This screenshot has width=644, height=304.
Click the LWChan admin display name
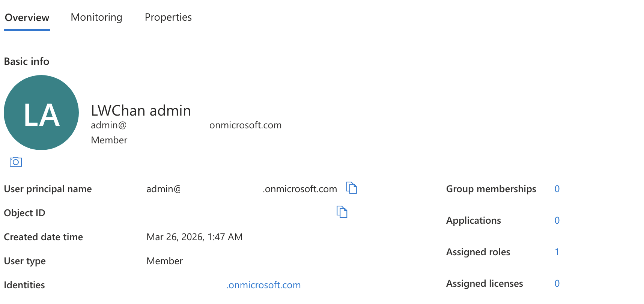[x=141, y=111]
